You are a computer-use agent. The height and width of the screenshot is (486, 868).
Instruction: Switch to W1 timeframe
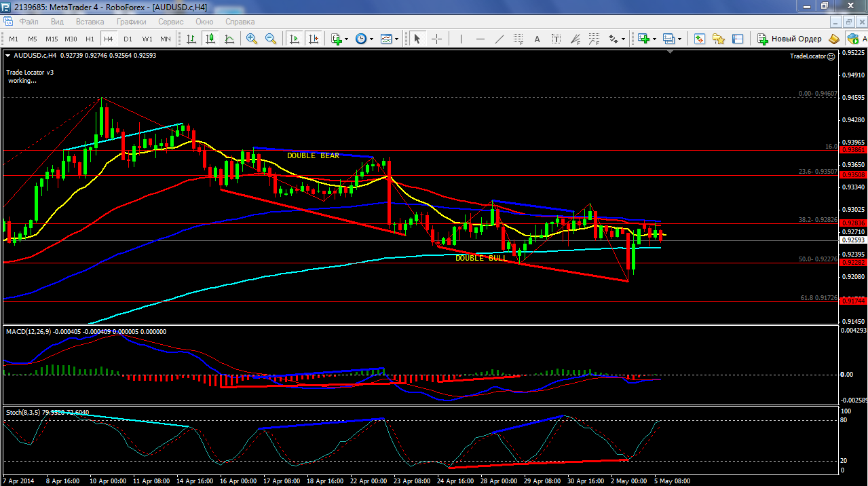(147, 39)
